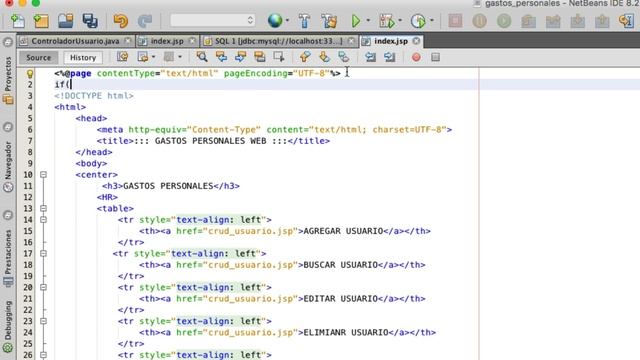Image resolution: width=640 pixels, height=360 pixels.
Task: Open the Debugging side panel
Action: (x=8, y=326)
